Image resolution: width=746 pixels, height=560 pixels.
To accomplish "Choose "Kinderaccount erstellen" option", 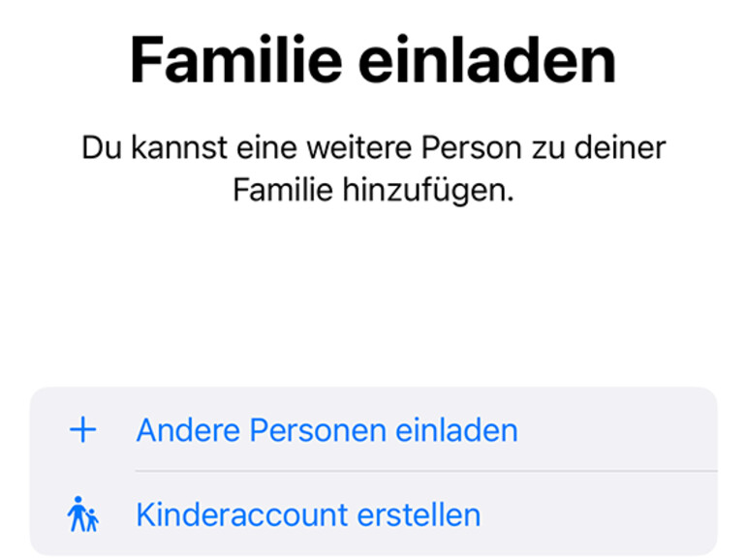I will click(308, 514).
